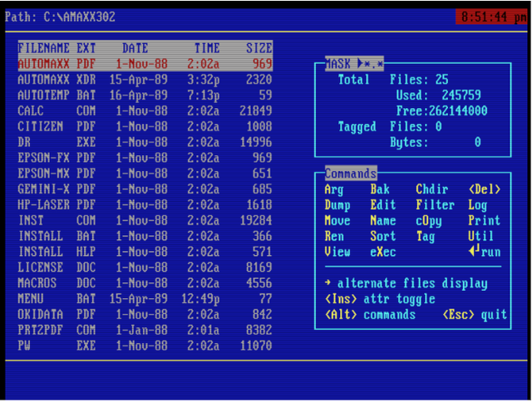Click the 8:51:44 pm clock
Image resolution: width=532 pixels, height=402 pixels.
(x=491, y=17)
